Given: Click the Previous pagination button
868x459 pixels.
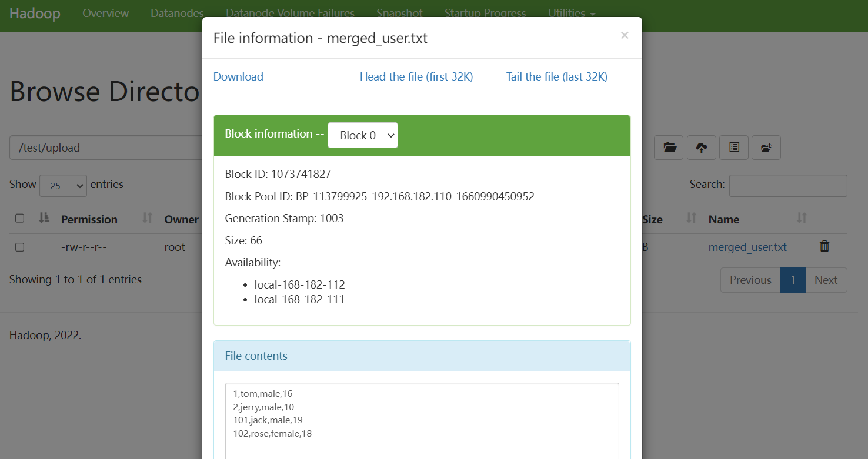Looking at the screenshot, I should tap(750, 280).
